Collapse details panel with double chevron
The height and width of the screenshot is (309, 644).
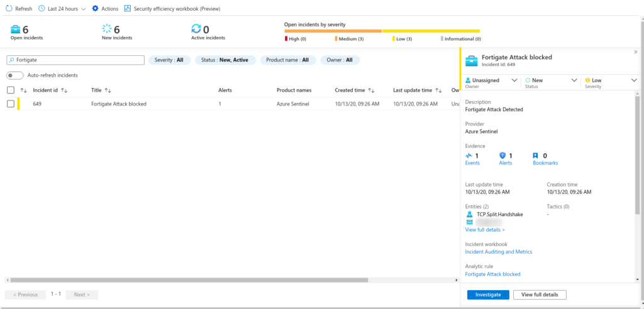[x=635, y=52]
